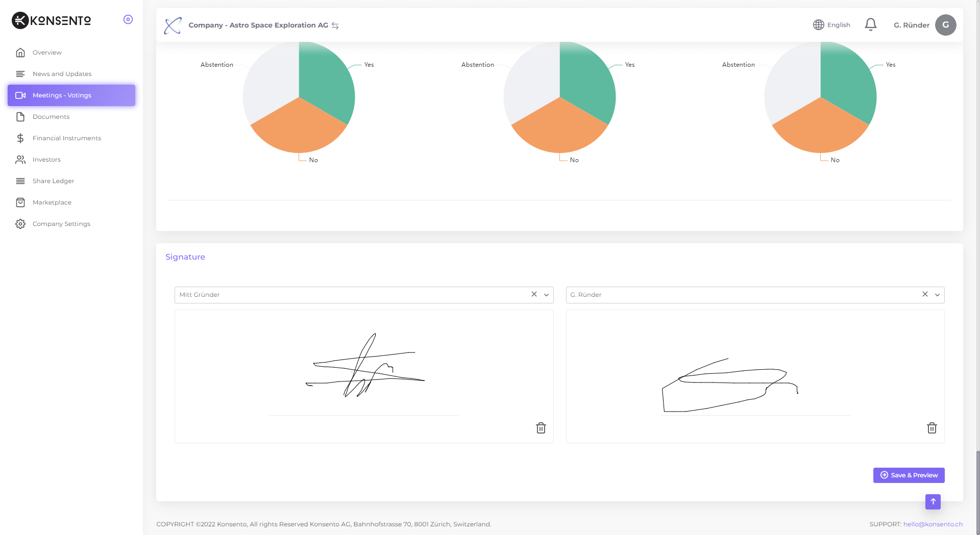Click the G user avatar
Image resolution: width=980 pixels, height=535 pixels.
945,25
